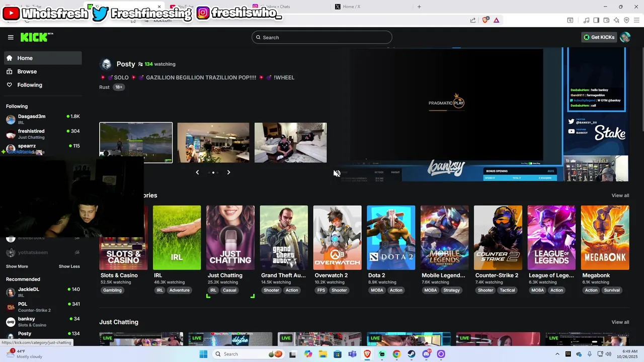Open the Counter-Strike 2 category card

[498, 238]
